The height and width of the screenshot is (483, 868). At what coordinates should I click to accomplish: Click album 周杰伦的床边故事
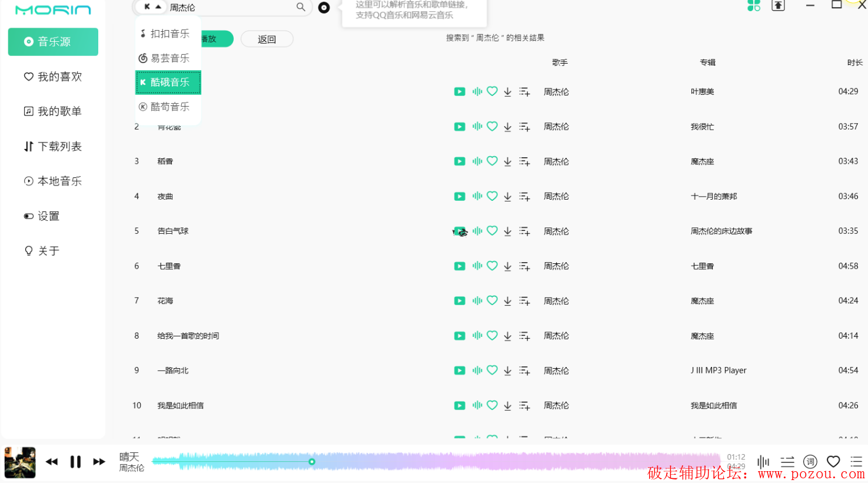coord(721,231)
